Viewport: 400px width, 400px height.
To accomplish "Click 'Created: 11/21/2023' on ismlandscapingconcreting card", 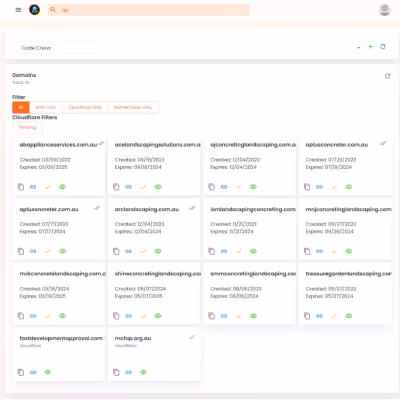I will tap(235, 224).
